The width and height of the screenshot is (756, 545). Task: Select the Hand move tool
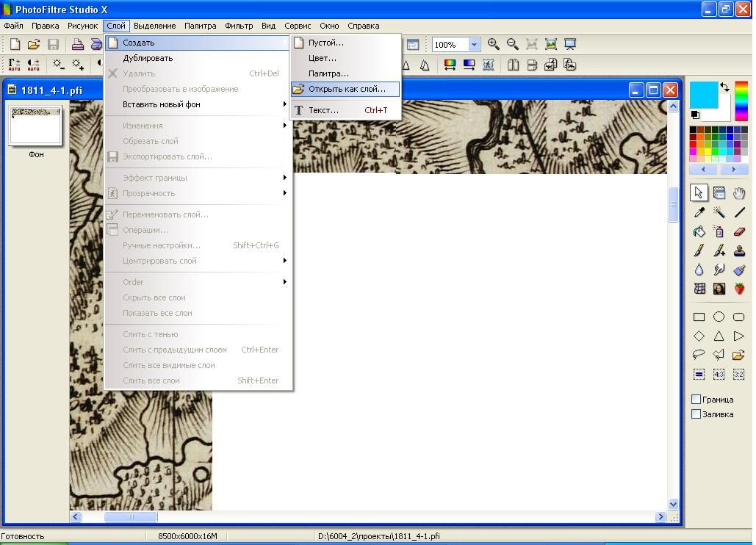(x=739, y=193)
